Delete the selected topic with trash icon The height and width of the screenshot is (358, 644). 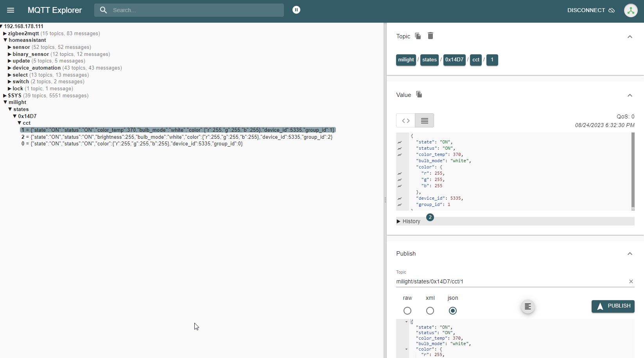coord(431,36)
